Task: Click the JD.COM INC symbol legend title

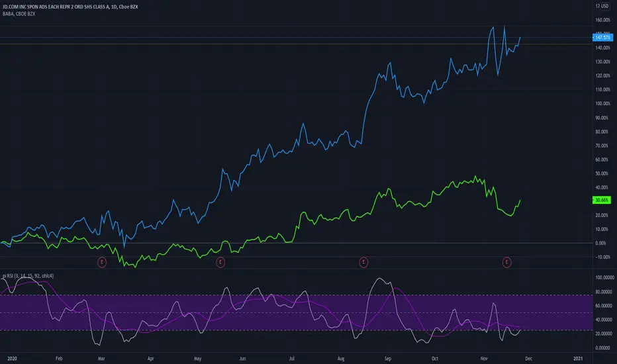Action: [70, 7]
